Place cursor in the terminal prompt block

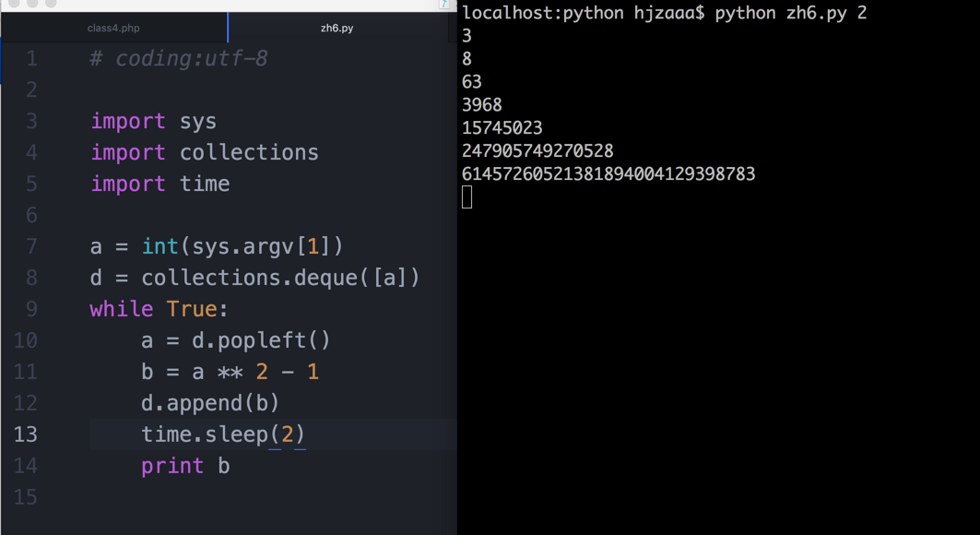click(466, 197)
